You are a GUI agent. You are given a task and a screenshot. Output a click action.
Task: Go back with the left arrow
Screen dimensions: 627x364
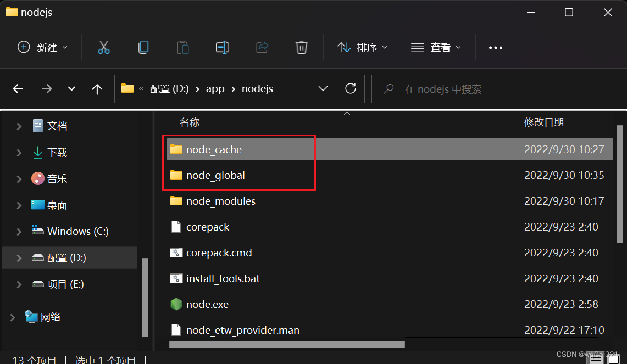point(18,89)
